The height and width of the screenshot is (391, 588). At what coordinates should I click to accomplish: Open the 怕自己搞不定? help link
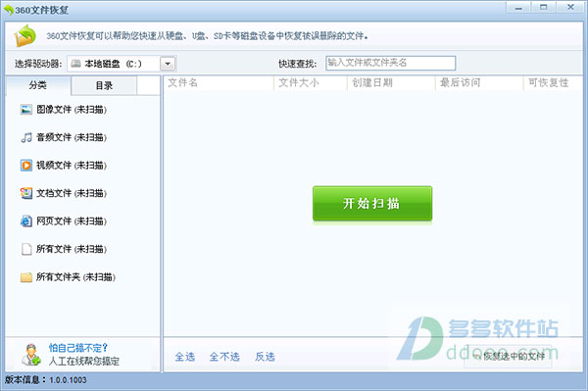(78, 348)
